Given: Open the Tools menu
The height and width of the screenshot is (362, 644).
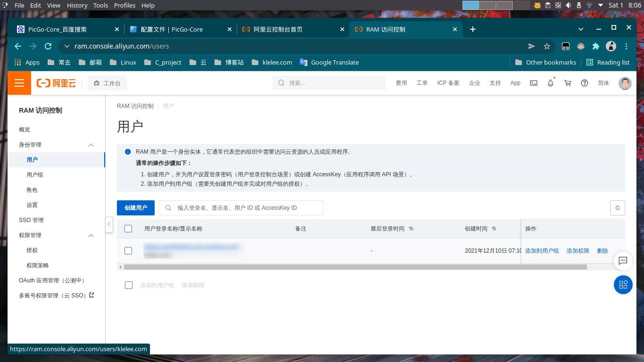Looking at the screenshot, I should [100, 5].
